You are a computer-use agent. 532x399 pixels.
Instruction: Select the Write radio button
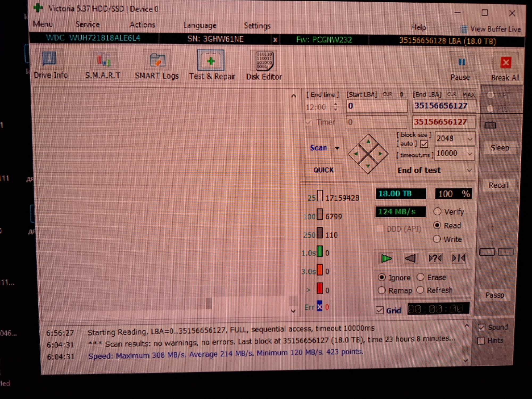tap(437, 239)
